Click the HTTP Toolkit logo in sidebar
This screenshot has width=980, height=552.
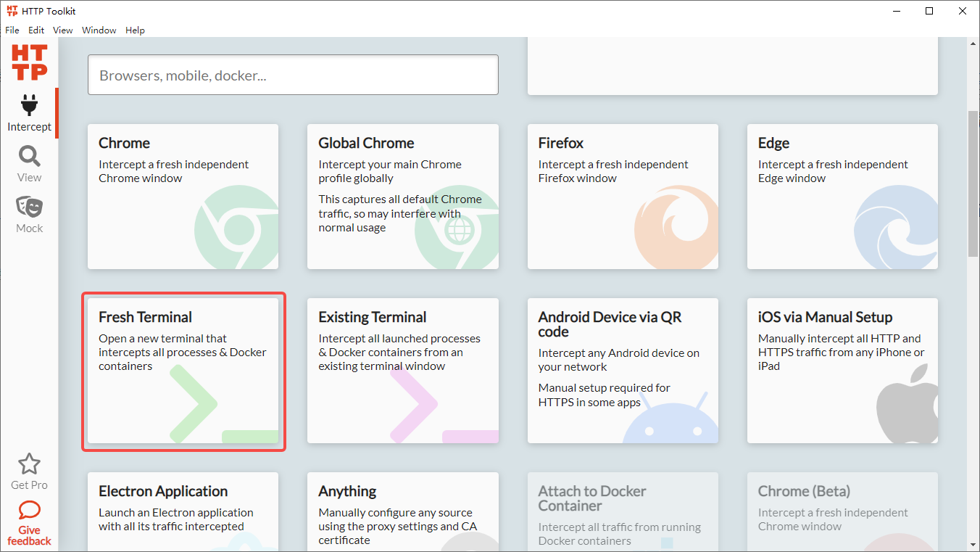30,62
